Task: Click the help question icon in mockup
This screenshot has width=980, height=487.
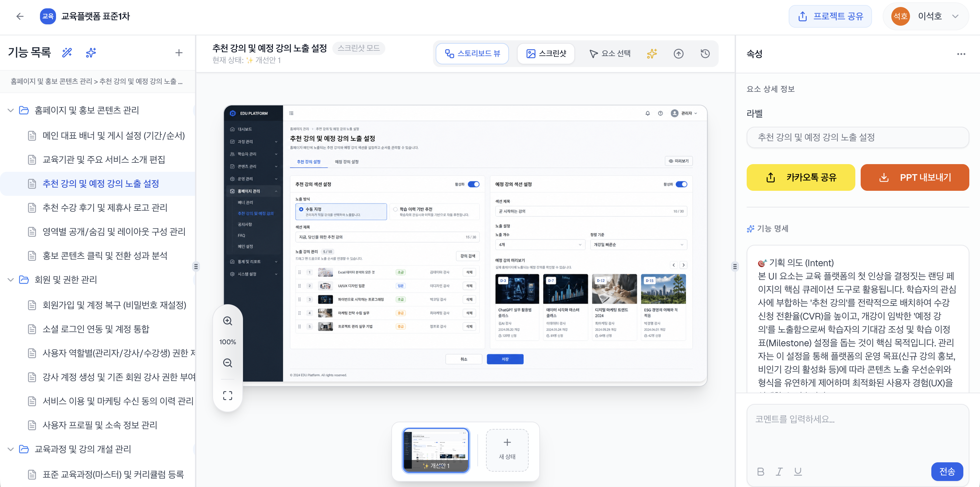Action: click(660, 113)
